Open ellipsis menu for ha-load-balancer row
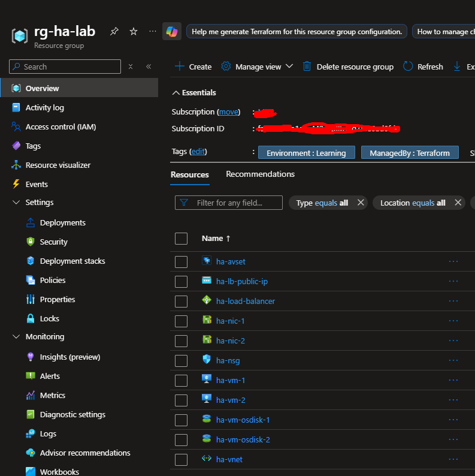 tap(453, 301)
